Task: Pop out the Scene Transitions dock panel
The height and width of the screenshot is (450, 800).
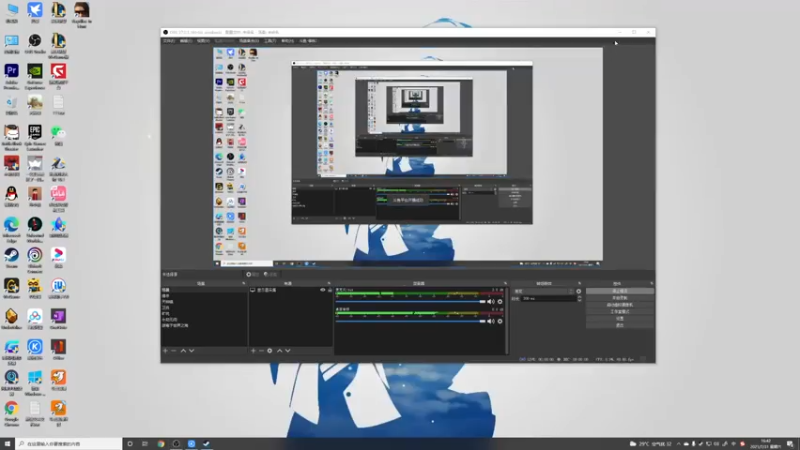Action: click(x=579, y=283)
